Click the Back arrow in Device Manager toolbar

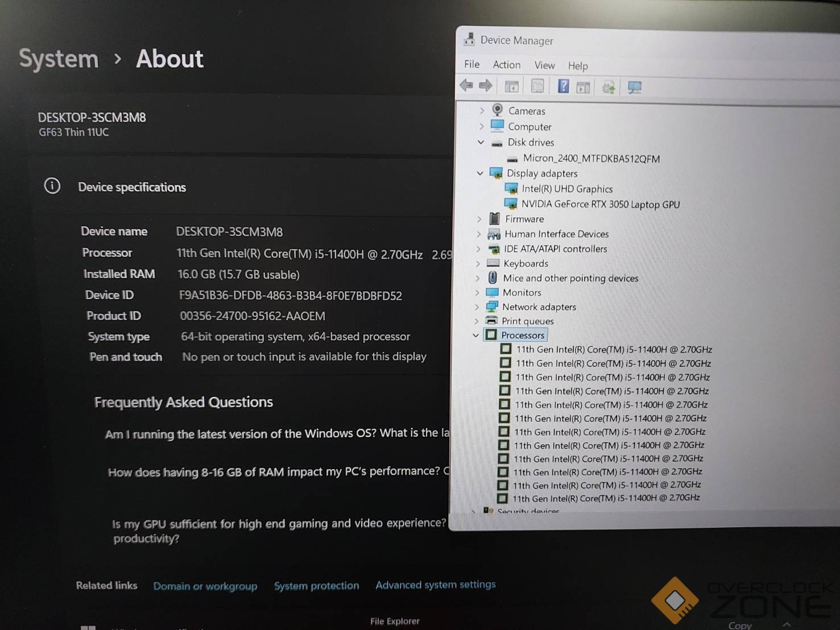click(466, 86)
